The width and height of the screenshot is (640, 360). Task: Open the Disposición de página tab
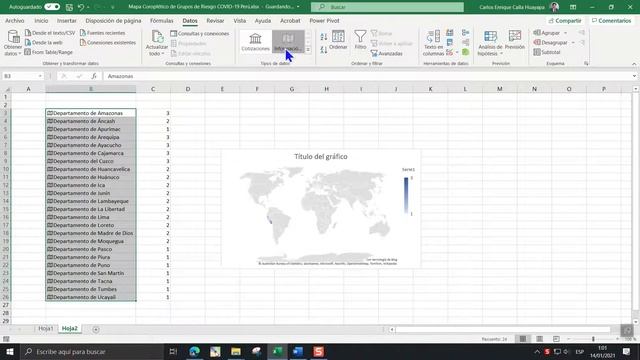[113, 20]
